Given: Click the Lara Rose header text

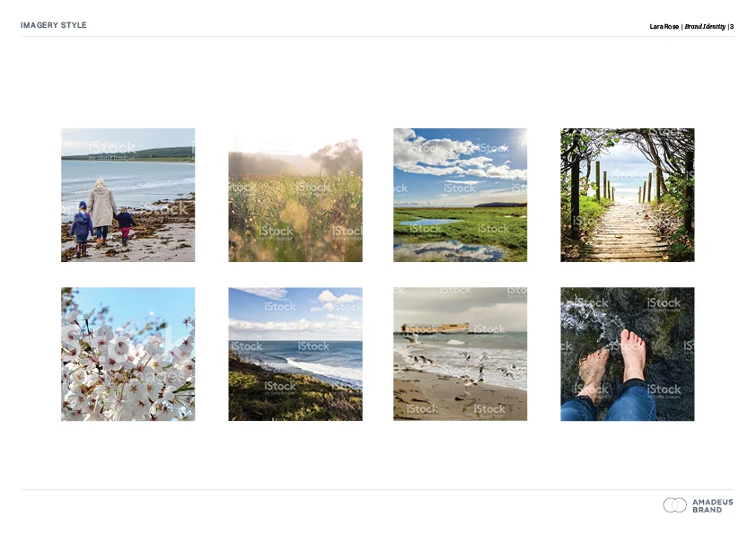Looking at the screenshot, I should click(x=664, y=27).
